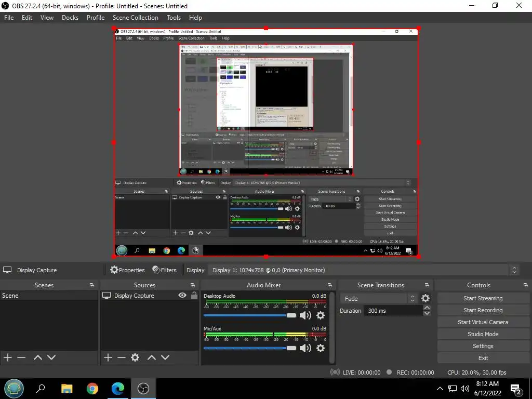
Task: Click OBS Studio taskbar icon
Action: point(143,389)
